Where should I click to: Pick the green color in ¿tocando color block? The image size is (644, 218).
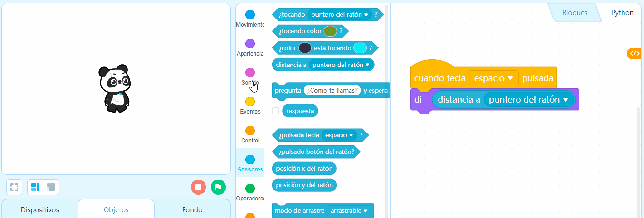(x=330, y=31)
